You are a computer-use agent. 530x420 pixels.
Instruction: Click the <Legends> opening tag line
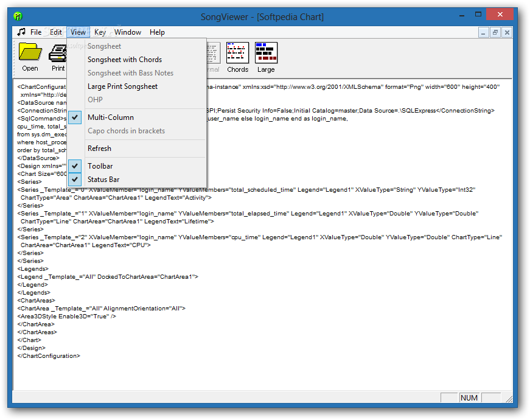(x=33, y=269)
